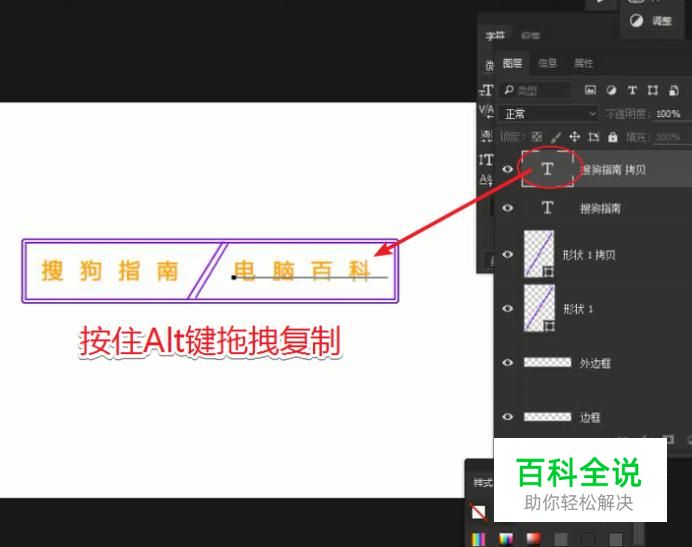
Task: Click lock all padlock icon
Action: click(613, 137)
